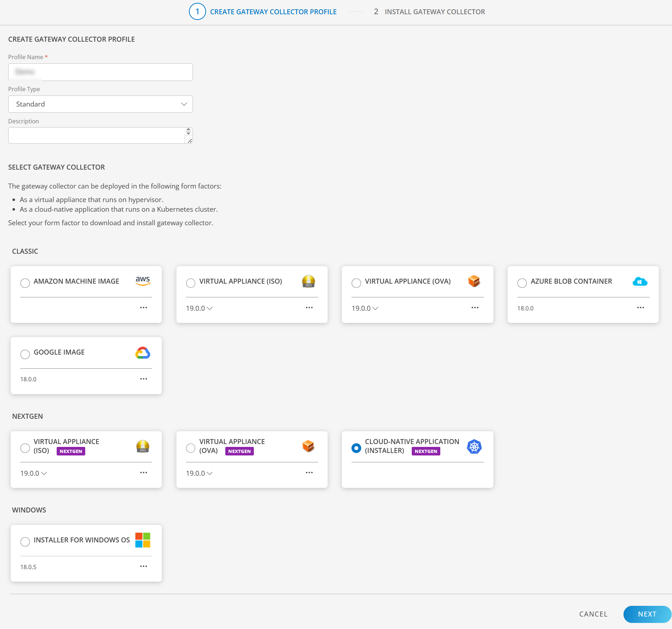Switch to Install Gateway Collector step
The height and width of the screenshot is (629, 672).
coord(429,12)
